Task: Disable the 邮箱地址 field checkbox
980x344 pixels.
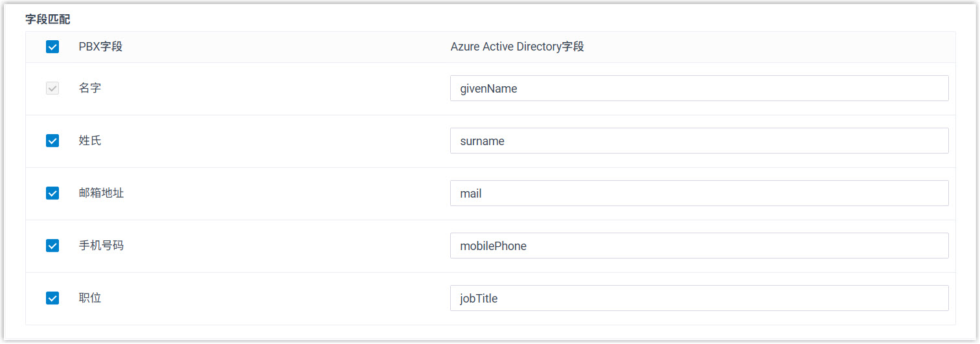Action: pyautogui.click(x=52, y=193)
